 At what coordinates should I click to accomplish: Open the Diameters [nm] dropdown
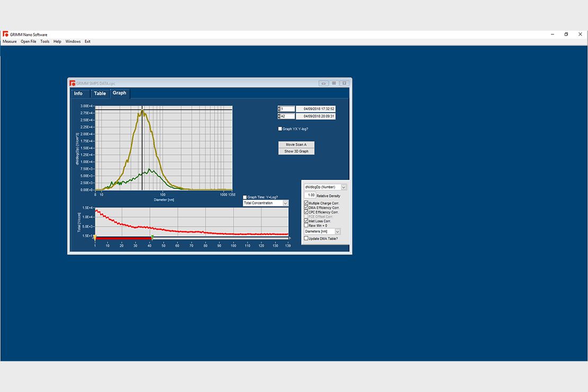click(x=337, y=231)
